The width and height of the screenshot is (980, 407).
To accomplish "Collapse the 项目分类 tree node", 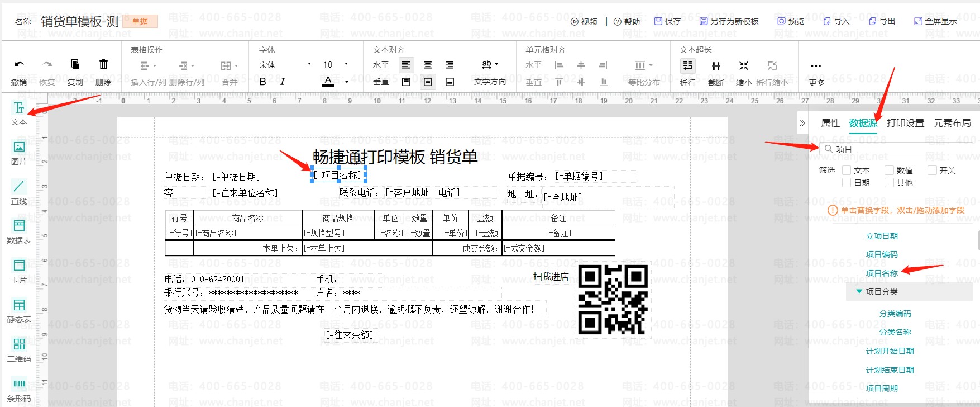I will click(x=859, y=291).
